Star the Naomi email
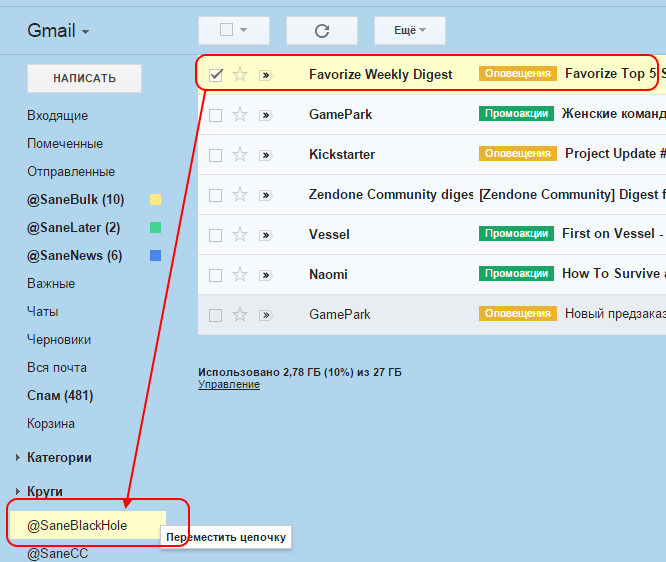Screen dimensions: 666x562 tap(240, 274)
